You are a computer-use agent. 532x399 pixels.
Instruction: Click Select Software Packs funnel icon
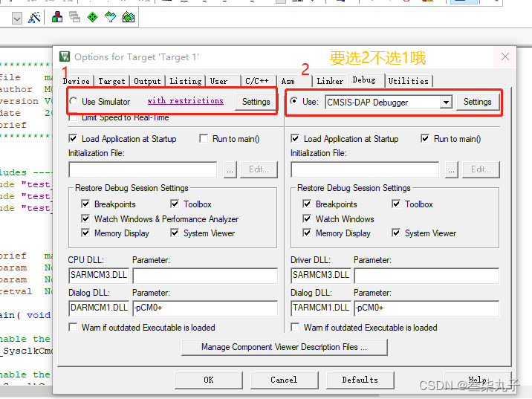click(x=110, y=17)
